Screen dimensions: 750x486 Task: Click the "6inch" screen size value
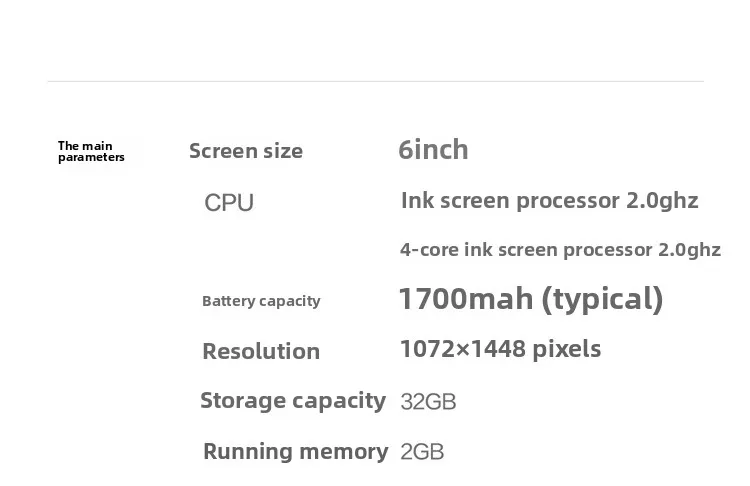point(433,150)
